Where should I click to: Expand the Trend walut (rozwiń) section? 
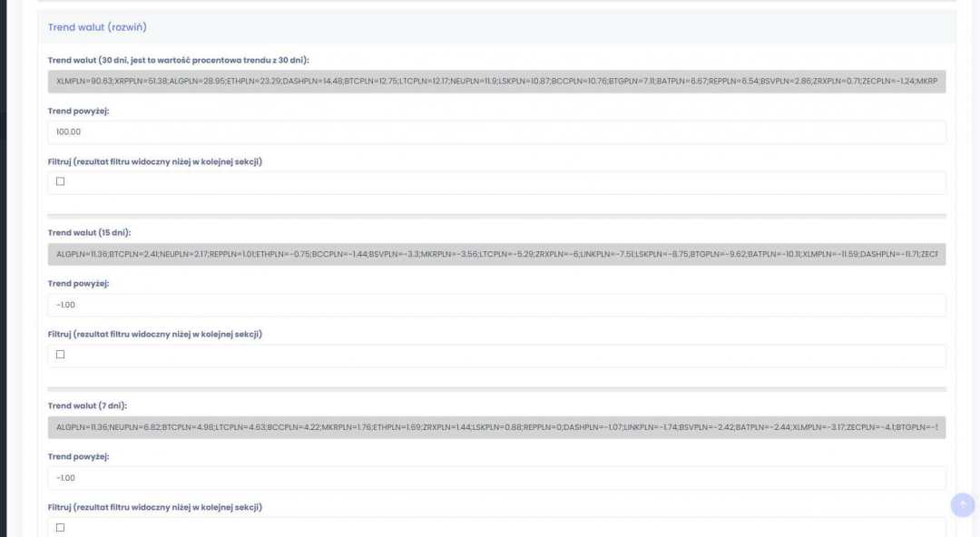(x=97, y=27)
